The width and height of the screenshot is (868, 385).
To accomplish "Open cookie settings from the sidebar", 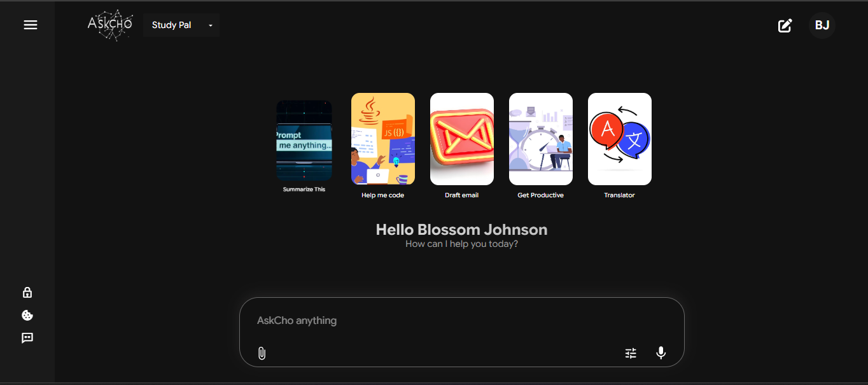I will (x=27, y=316).
